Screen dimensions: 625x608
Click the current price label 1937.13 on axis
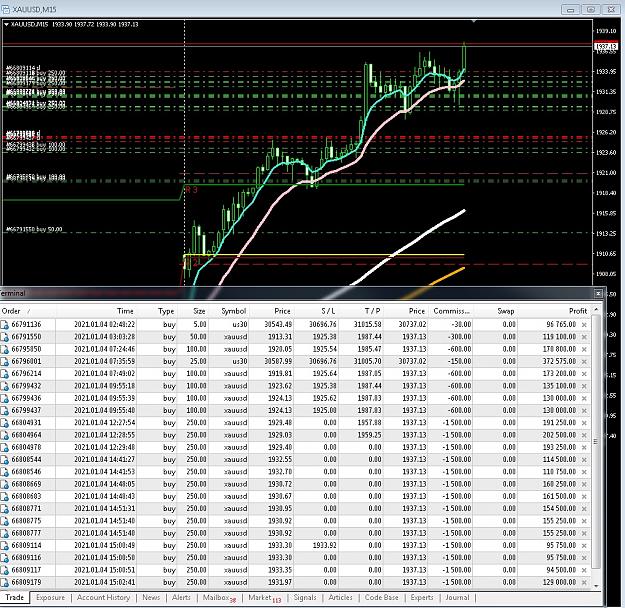pos(606,47)
